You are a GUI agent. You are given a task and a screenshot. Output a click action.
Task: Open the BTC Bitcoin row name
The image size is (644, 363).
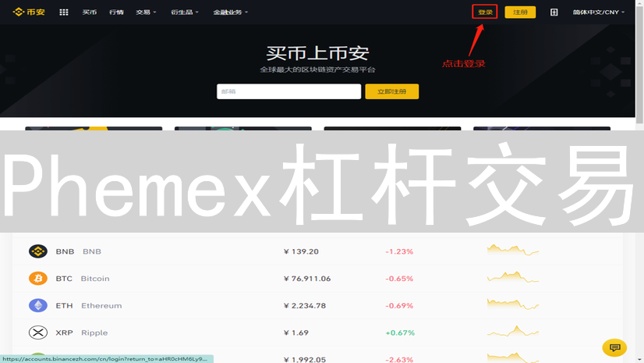[83, 279]
